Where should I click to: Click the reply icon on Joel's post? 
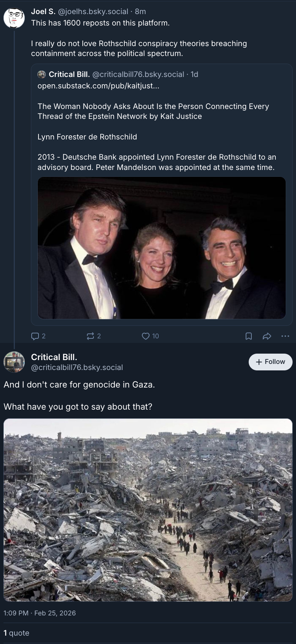[x=35, y=336]
